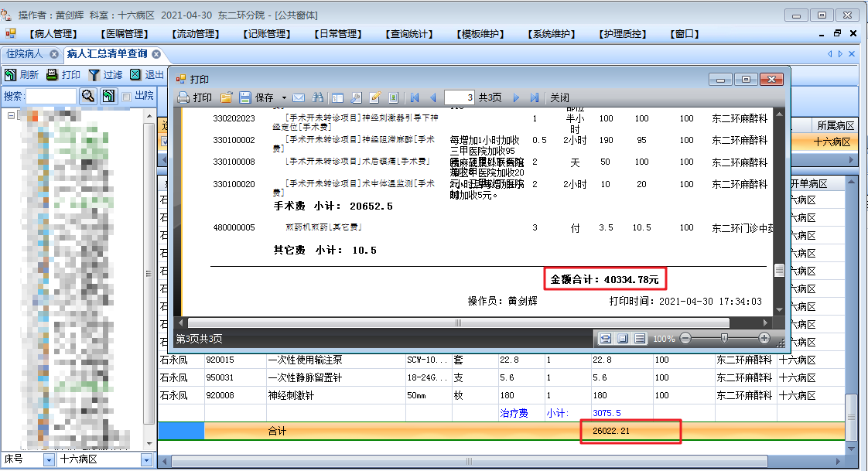Viewport: 868px width, 471px height.
Task: Click the print preview horizontal scrollbar
Action: 458,323
